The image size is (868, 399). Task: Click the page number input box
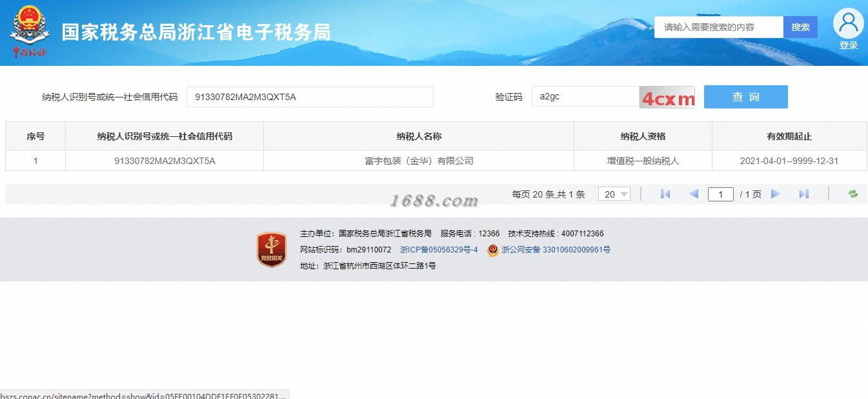(720, 194)
